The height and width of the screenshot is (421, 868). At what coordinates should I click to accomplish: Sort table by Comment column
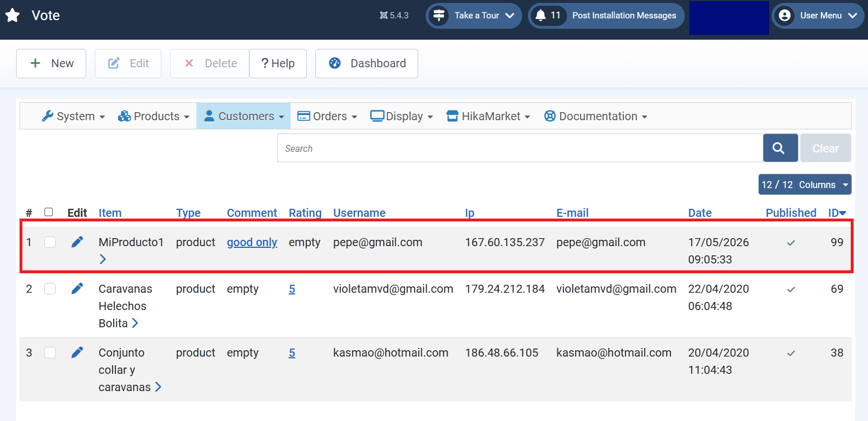click(x=252, y=213)
